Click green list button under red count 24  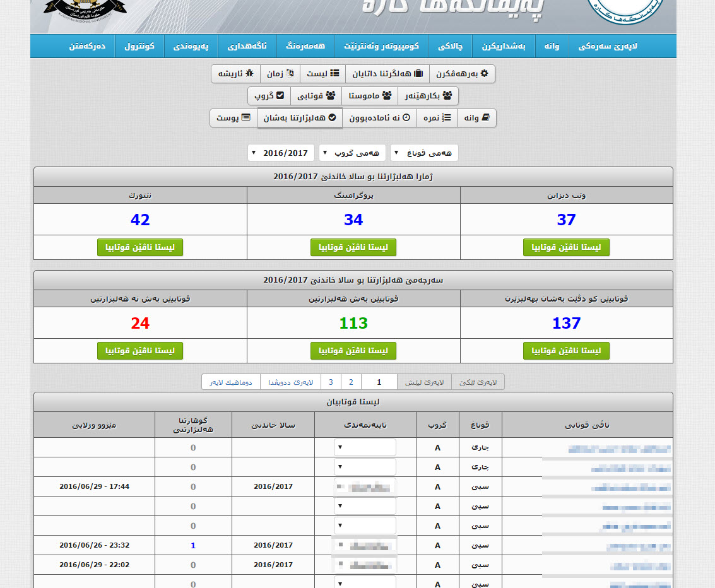pyautogui.click(x=140, y=351)
